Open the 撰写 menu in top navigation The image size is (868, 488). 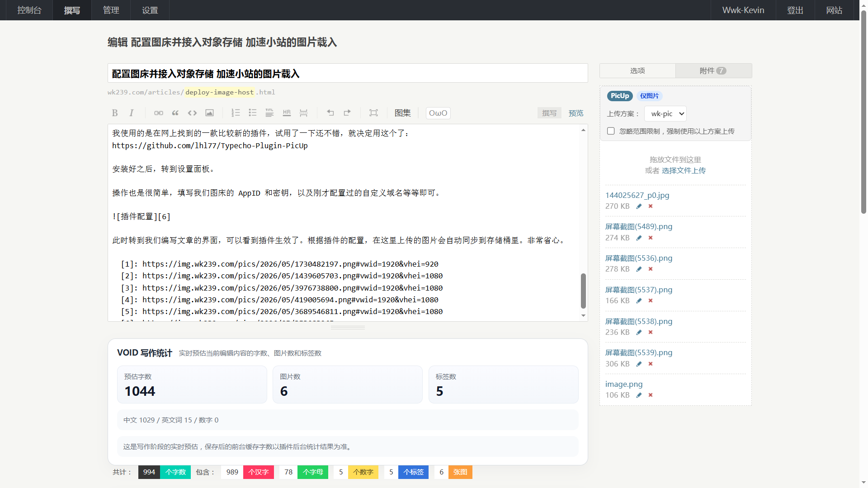[72, 10]
